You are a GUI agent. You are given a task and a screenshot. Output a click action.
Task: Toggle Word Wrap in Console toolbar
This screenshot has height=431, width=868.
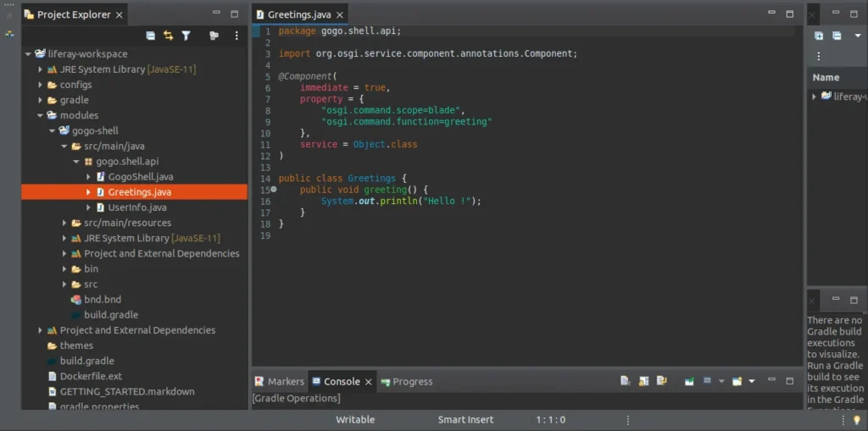[661, 381]
